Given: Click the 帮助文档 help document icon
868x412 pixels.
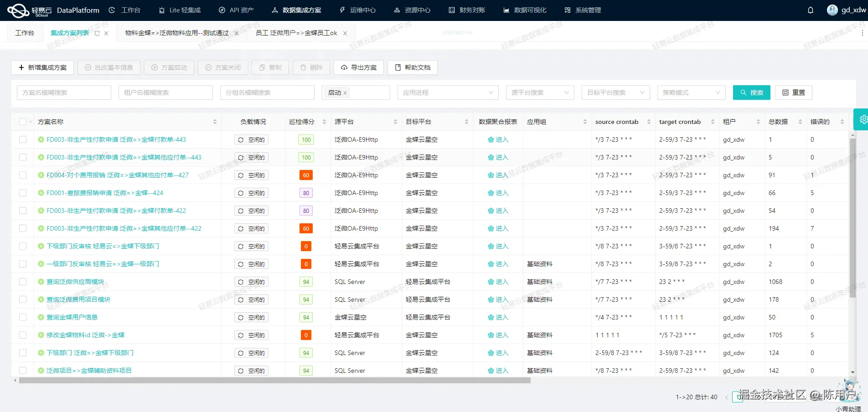Looking at the screenshot, I should click(397, 67).
